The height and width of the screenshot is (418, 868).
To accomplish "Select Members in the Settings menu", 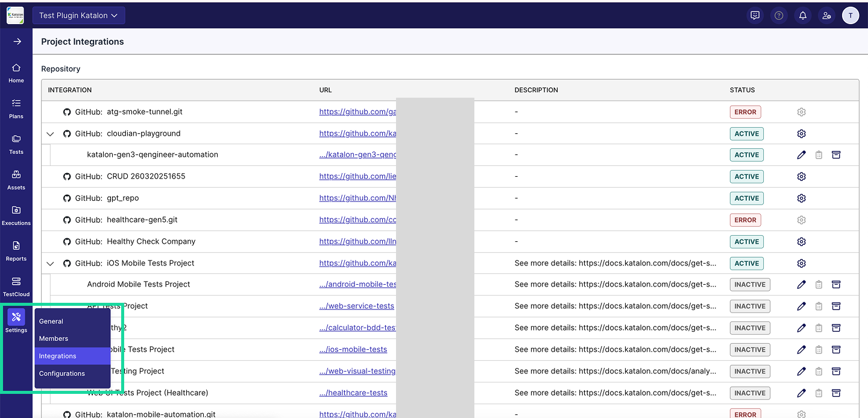I will [72, 338].
